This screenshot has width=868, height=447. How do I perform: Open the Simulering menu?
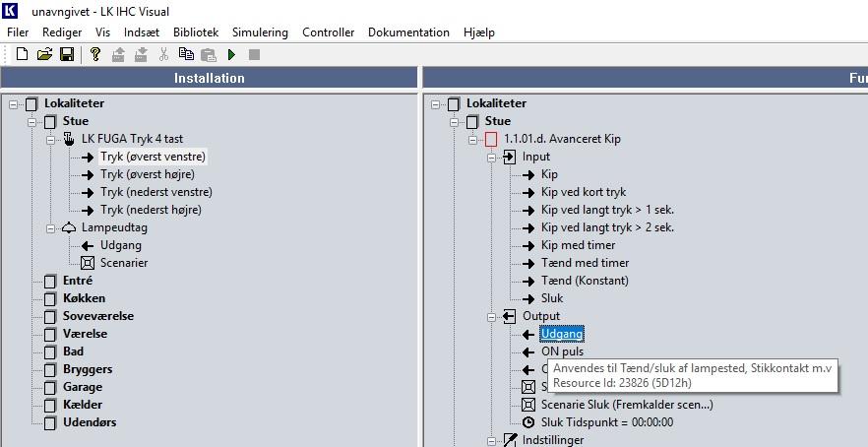(260, 32)
